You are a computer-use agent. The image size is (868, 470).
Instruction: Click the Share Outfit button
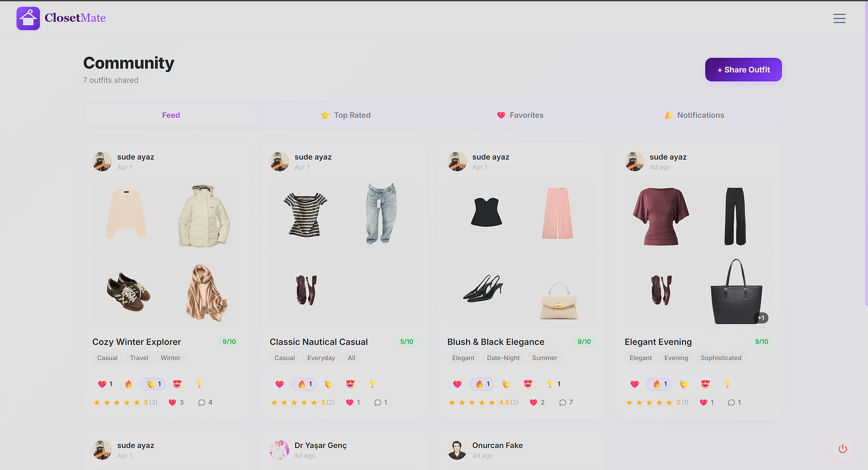click(743, 69)
